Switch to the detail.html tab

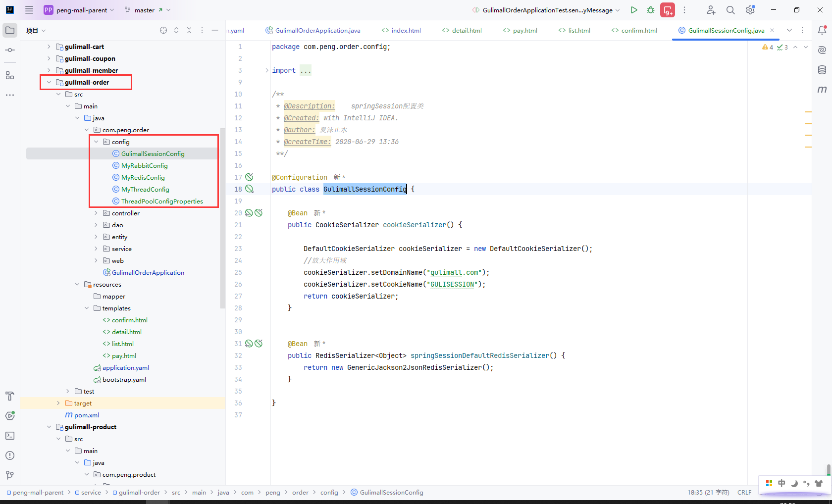coord(462,30)
